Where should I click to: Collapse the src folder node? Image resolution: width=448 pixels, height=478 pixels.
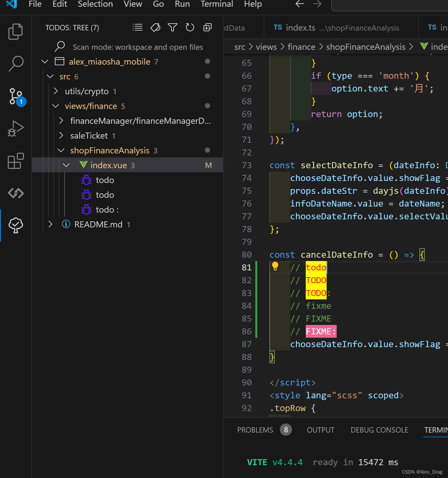pyautogui.click(x=50, y=76)
